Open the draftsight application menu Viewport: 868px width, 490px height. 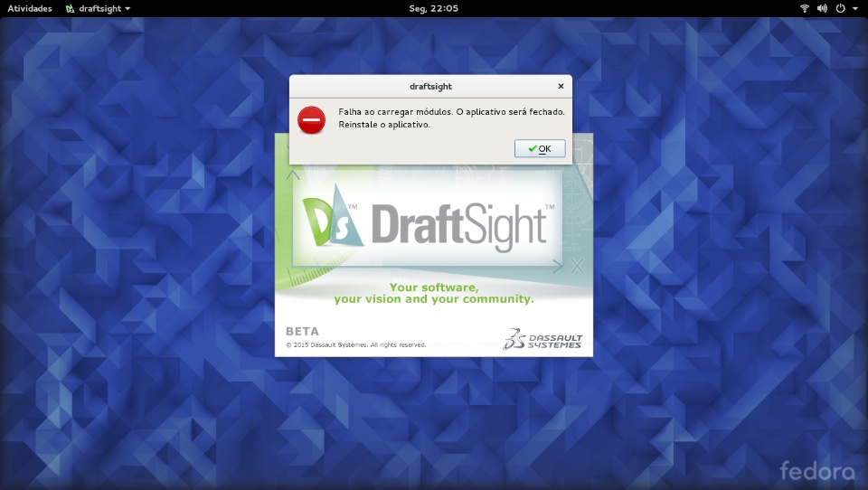click(99, 8)
